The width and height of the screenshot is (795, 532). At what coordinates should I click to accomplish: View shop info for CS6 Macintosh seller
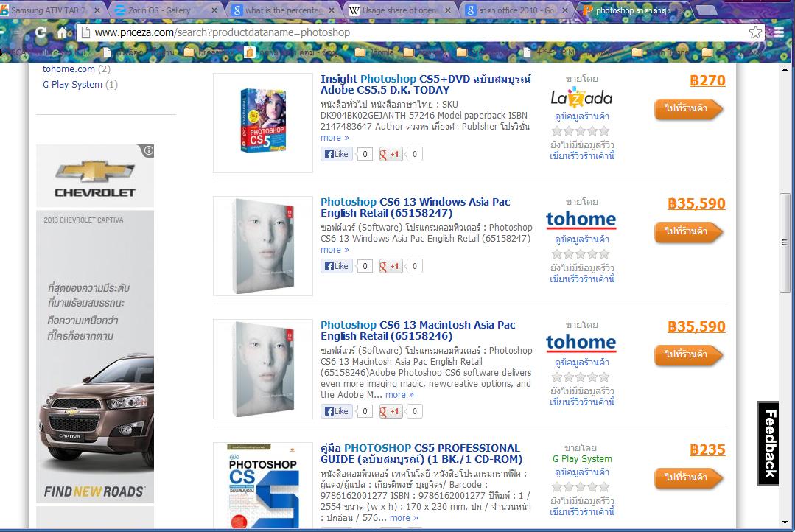coord(582,363)
